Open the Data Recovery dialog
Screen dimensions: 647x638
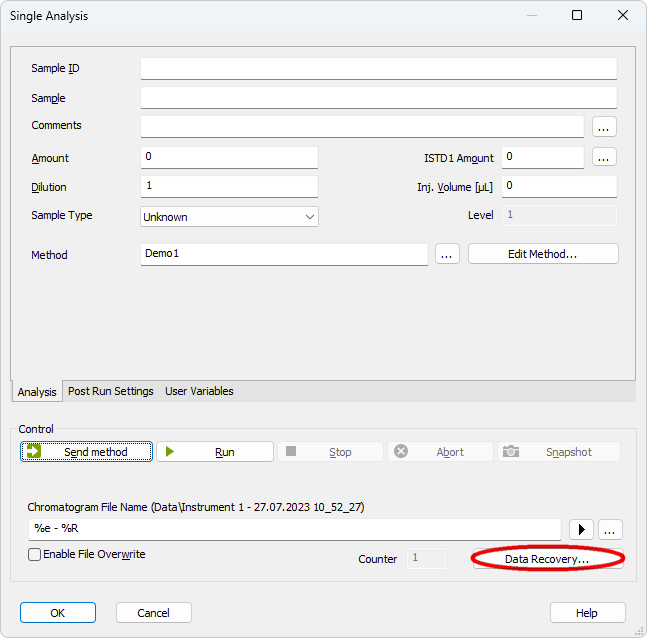[x=547, y=559]
